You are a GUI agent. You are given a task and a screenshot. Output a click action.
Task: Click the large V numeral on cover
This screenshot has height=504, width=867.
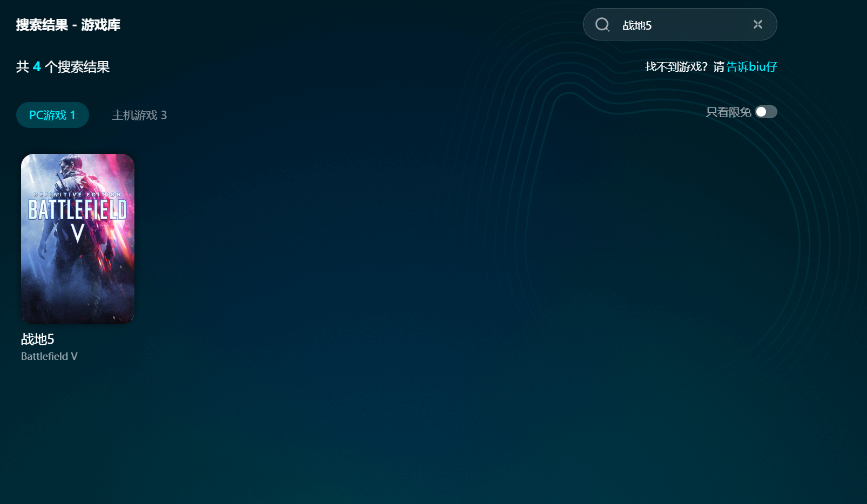point(78,234)
